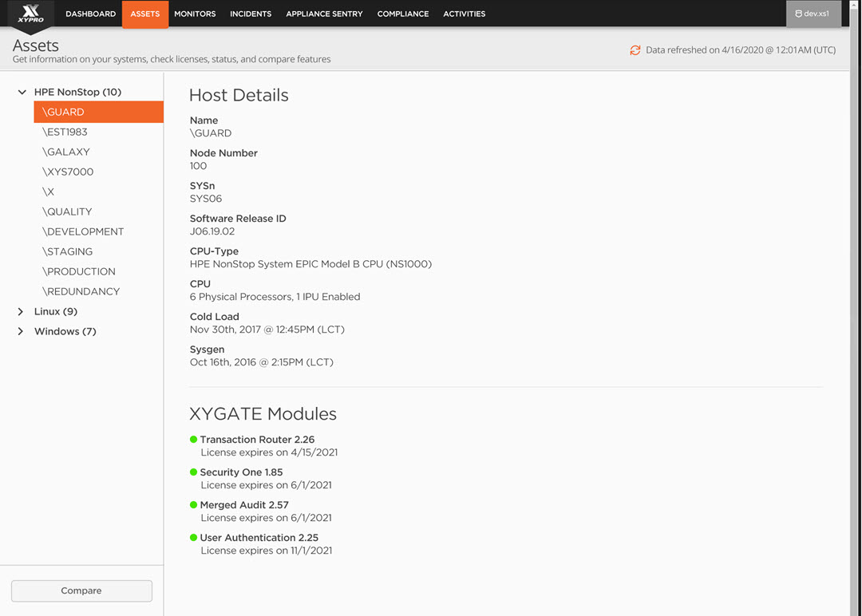The width and height of the screenshot is (862, 616).
Task: Select the Assets tab
Action: 145,14
